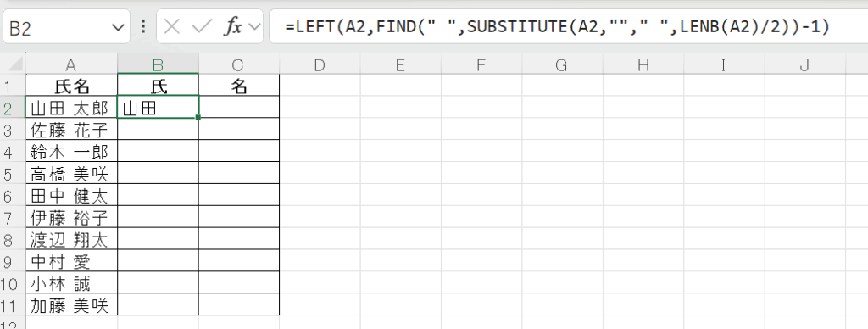
Task: Select column B header
Action: (158, 64)
